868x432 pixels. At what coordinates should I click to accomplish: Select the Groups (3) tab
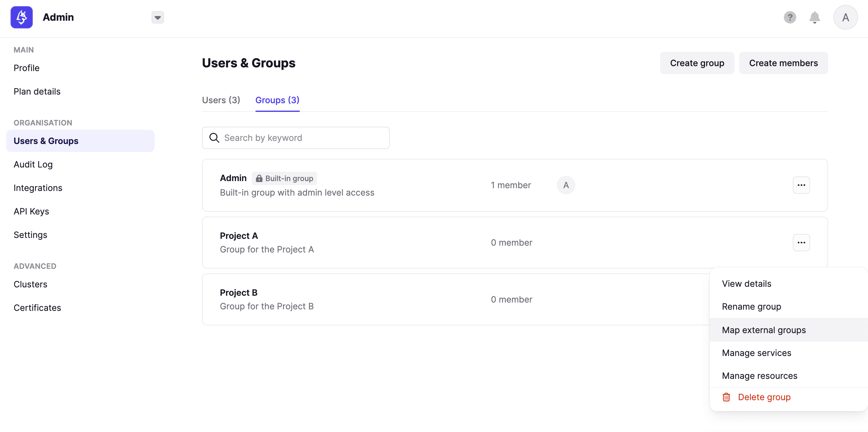click(x=277, y=100)
